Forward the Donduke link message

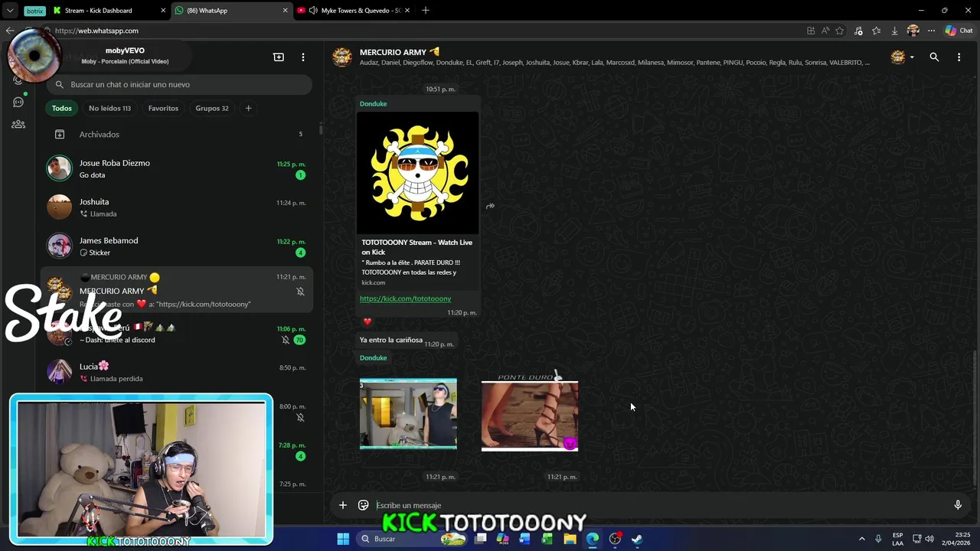click(490, 206)
